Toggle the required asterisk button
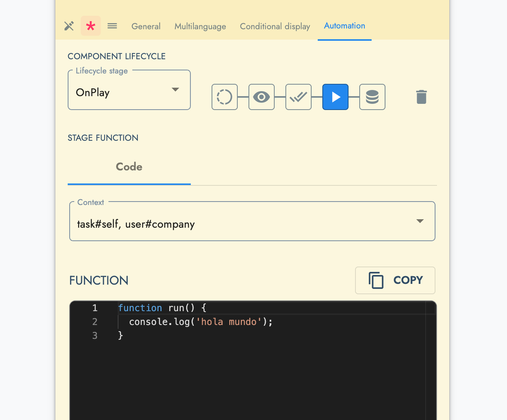 (91, 26)
